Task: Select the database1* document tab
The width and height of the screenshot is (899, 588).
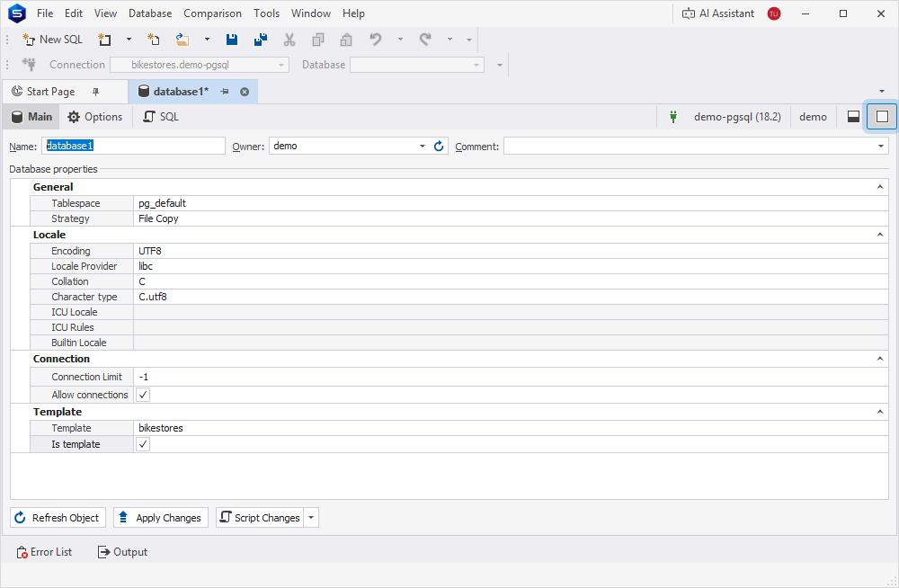Action: coord(181,92)
